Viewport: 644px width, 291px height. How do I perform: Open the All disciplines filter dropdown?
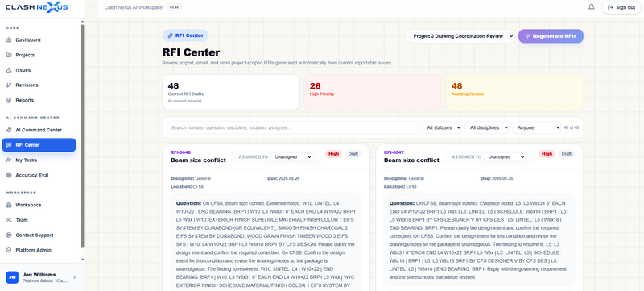click(x=487, y=128)
